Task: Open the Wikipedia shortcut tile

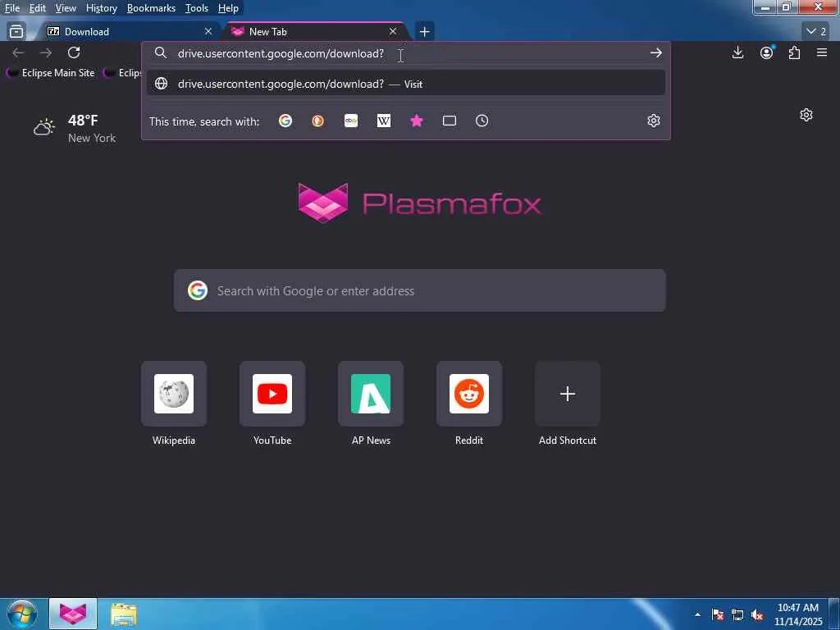Action: coord(174,394)
